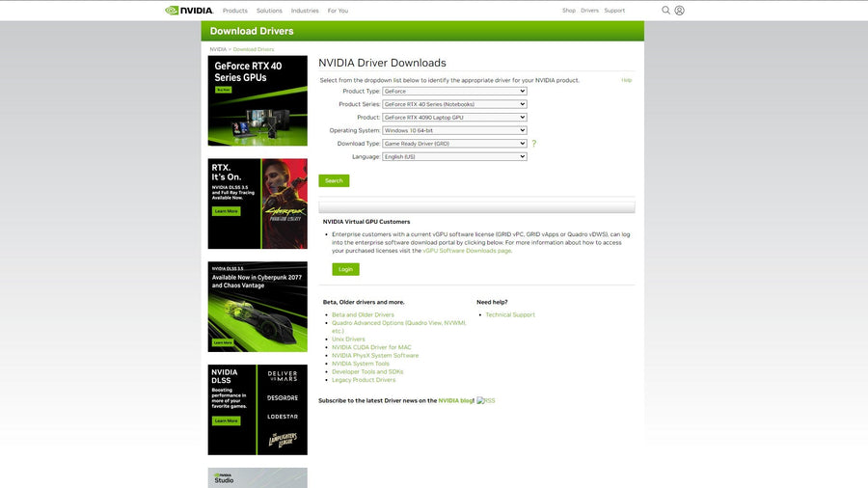Open Developer Tools and SDKs link
This screenshot has height=488, width=868.
click(367, 372)
